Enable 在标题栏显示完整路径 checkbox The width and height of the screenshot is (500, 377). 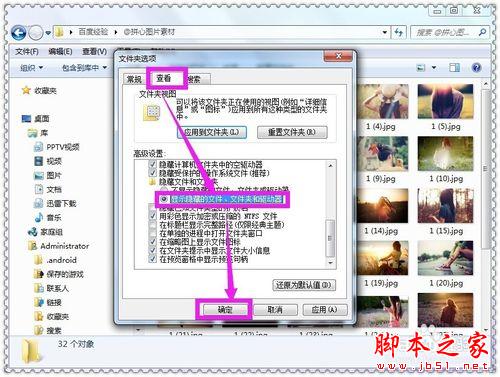(152, 225)
